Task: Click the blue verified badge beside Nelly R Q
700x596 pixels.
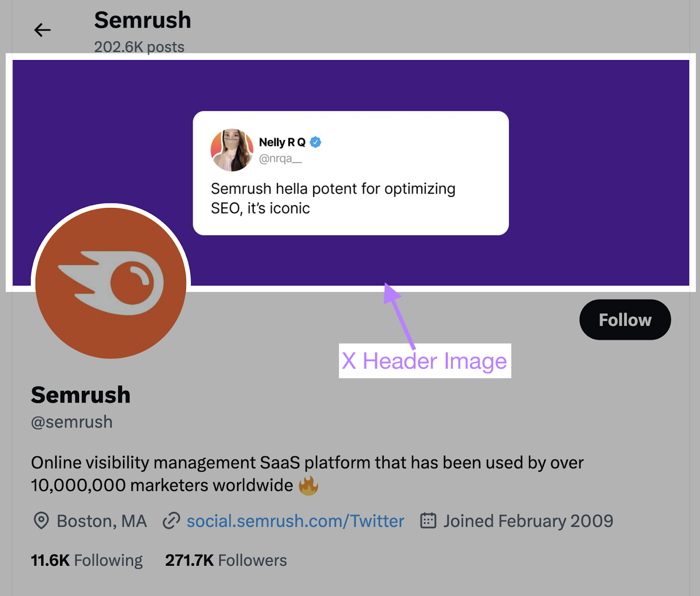Action: click(x=315, y=142)
